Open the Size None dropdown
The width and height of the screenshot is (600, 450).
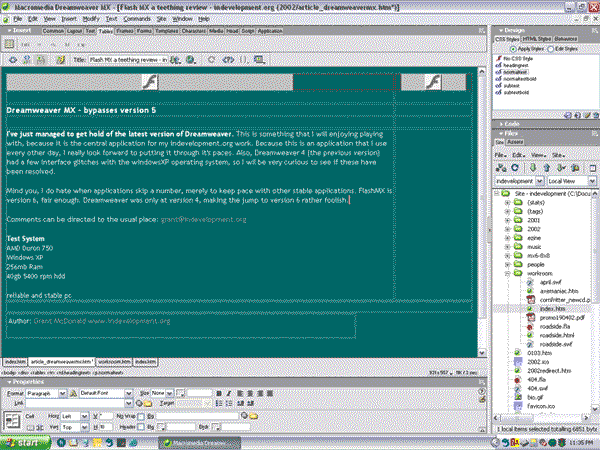[x=170, y=393]
